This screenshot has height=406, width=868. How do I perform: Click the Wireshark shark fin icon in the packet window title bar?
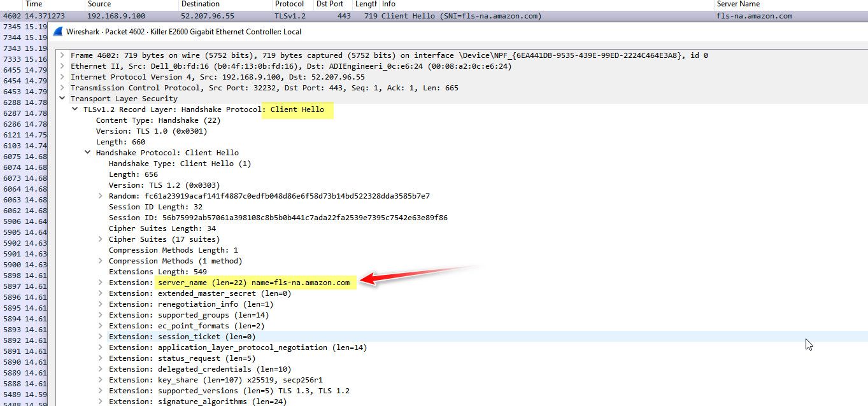tap(58, 31)
